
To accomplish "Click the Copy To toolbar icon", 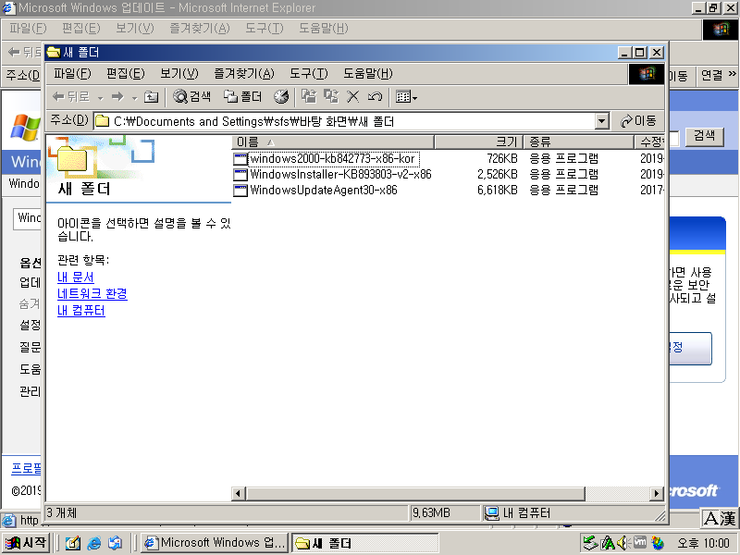I will pyautogui.click(x=331, y=97).
